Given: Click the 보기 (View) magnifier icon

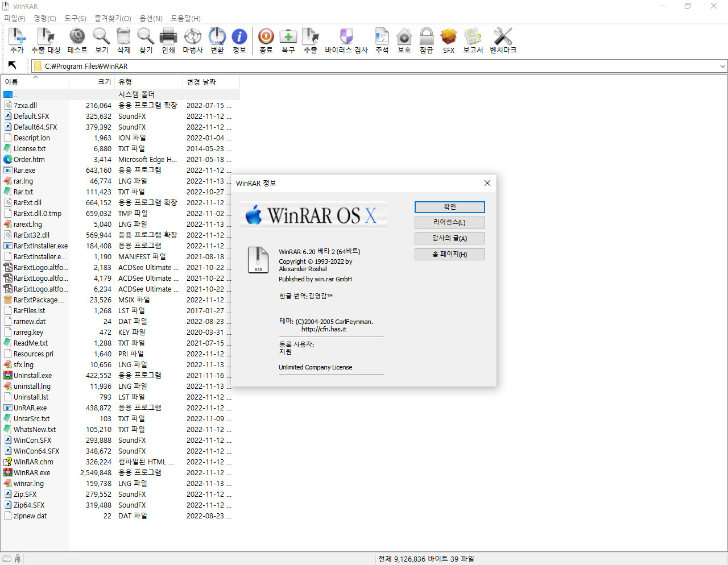Looking at the screenshot, I should pos(101,36).
